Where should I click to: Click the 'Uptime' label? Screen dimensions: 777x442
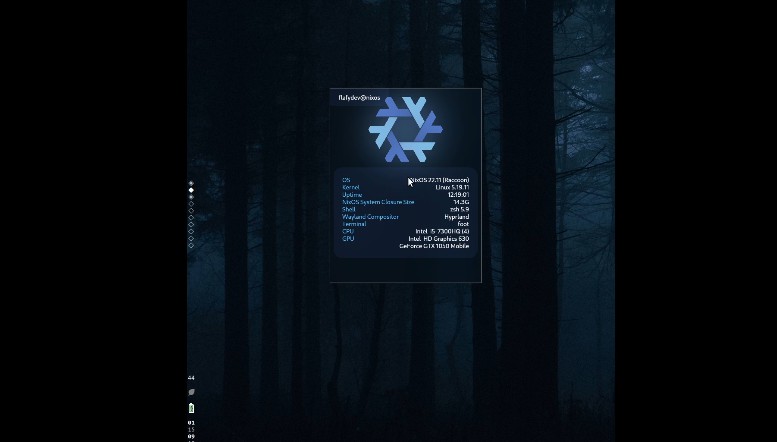tap(352, 195)
